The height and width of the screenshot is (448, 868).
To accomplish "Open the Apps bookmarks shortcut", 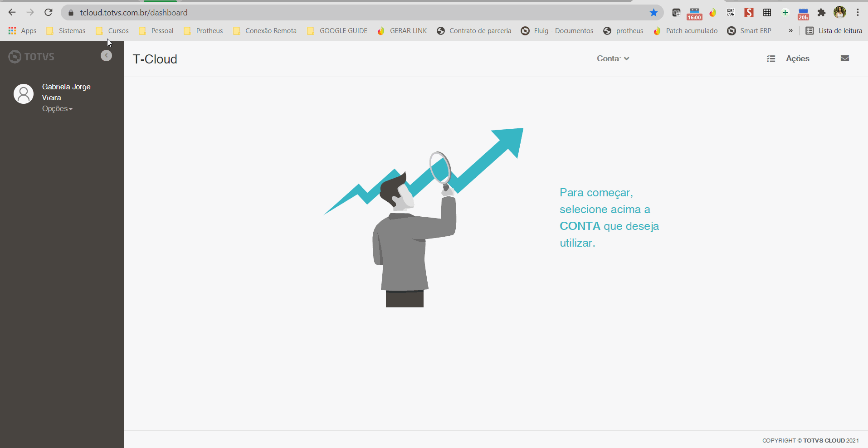I will (x=22, y=31).
